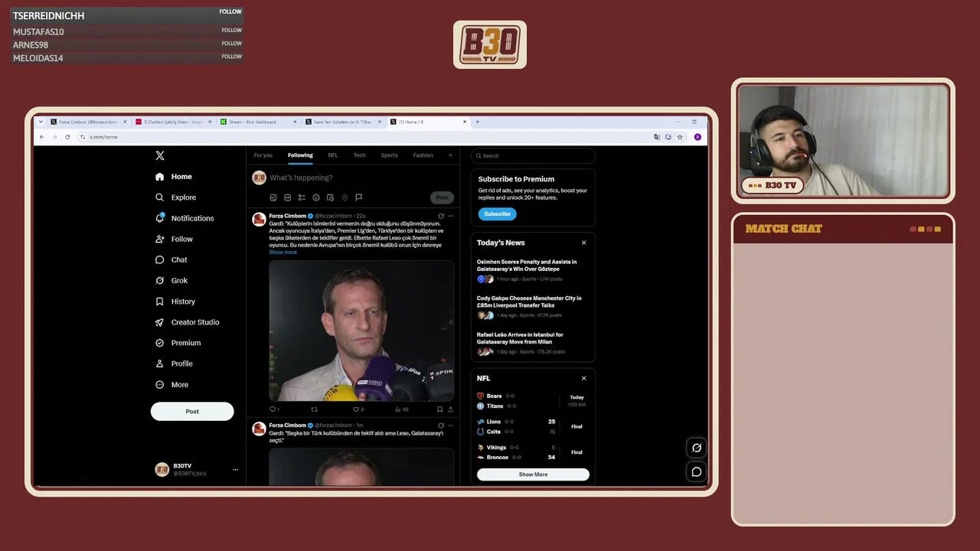Screen dimensions: 980x551
Task: Switch to the For you tab
Action: (263, 155)
